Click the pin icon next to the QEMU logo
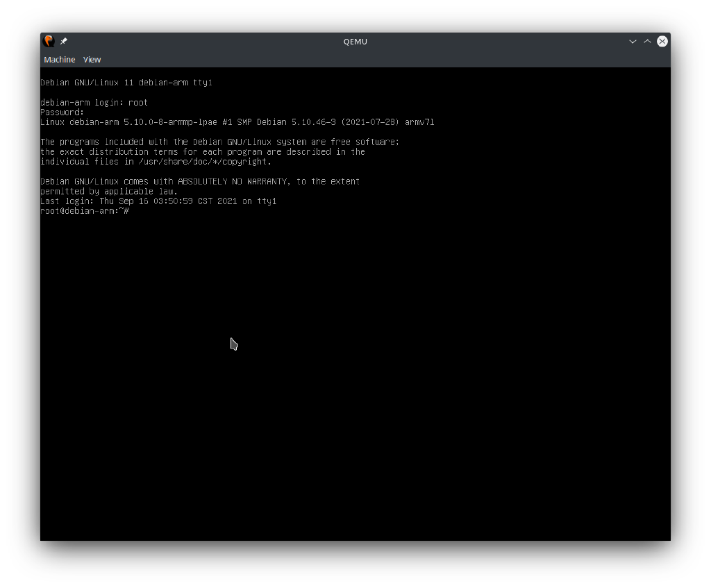This screenshot has height=588, width=711. coord(62,41)
